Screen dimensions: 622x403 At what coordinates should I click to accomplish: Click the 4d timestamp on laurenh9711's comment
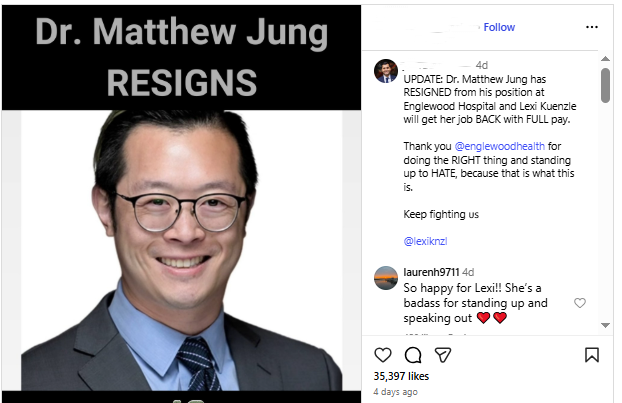468,272
